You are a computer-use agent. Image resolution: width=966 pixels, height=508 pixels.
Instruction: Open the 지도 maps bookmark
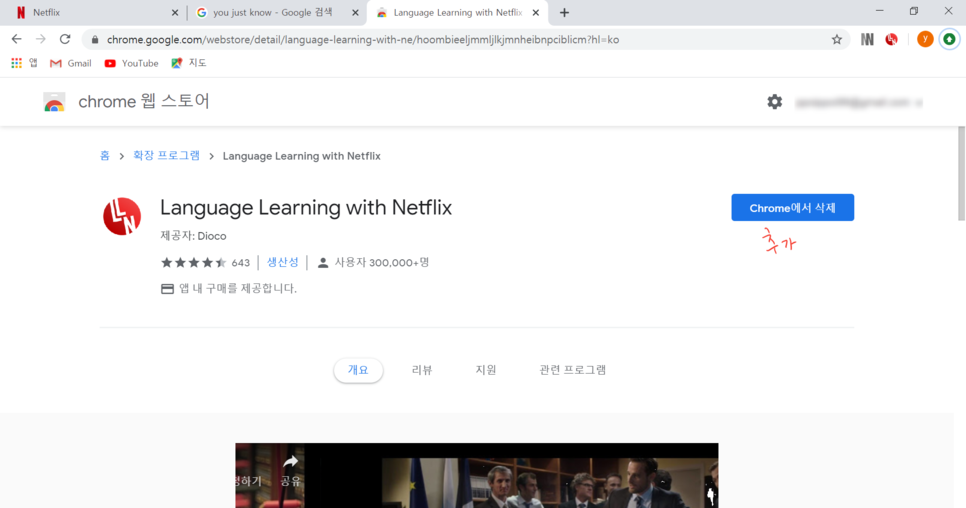(x=189, y=63)
